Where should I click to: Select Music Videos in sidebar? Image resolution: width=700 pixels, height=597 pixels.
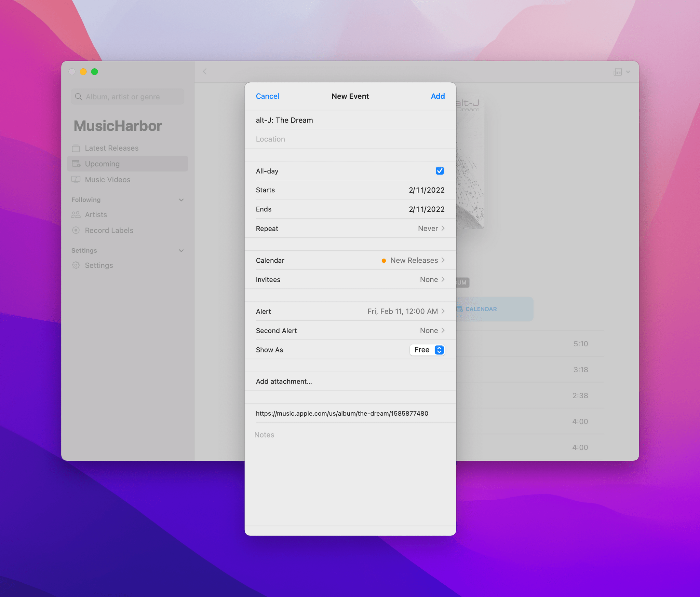tap(127, 179)
